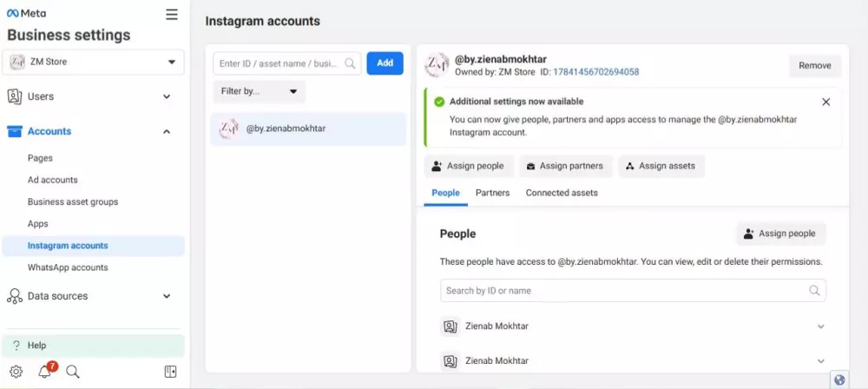Image resolution: width=868 pixels, height=389 pixels.
Task: Click the Data sources section label
Action: pos(57,296)
